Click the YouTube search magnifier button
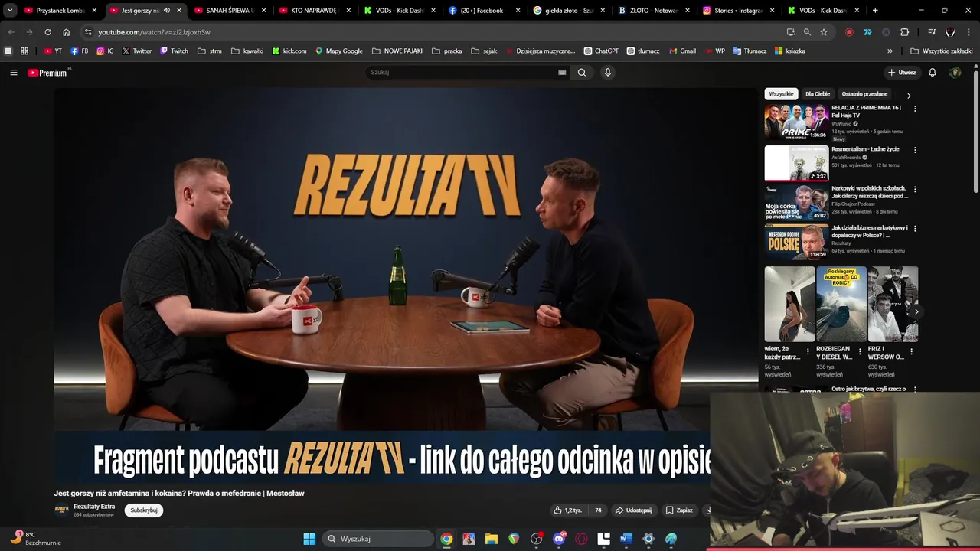Viewport: 980px width, 551px height. [x=582, y=73]
